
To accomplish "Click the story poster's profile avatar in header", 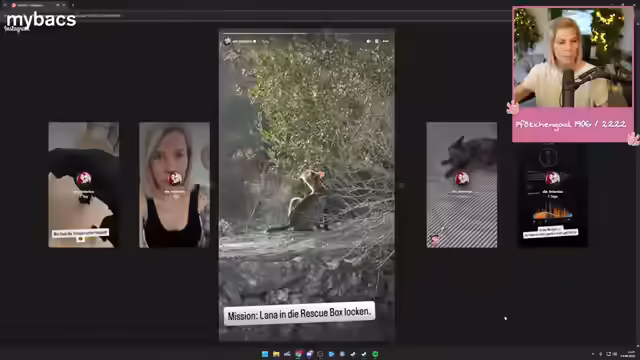I will [x=227, y=41].
